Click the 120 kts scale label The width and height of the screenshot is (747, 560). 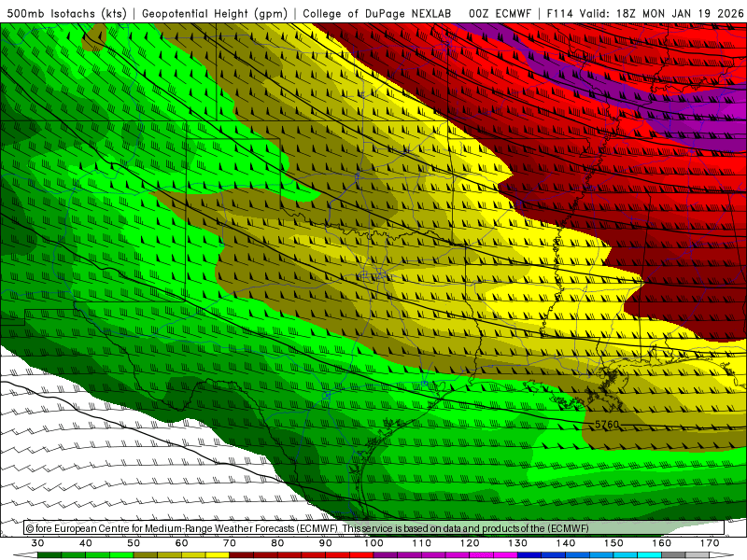tap(470, 543)
